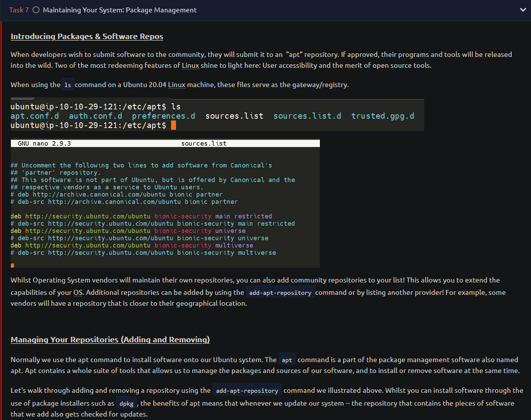Toggle the Task 7 completion circle

36,10
